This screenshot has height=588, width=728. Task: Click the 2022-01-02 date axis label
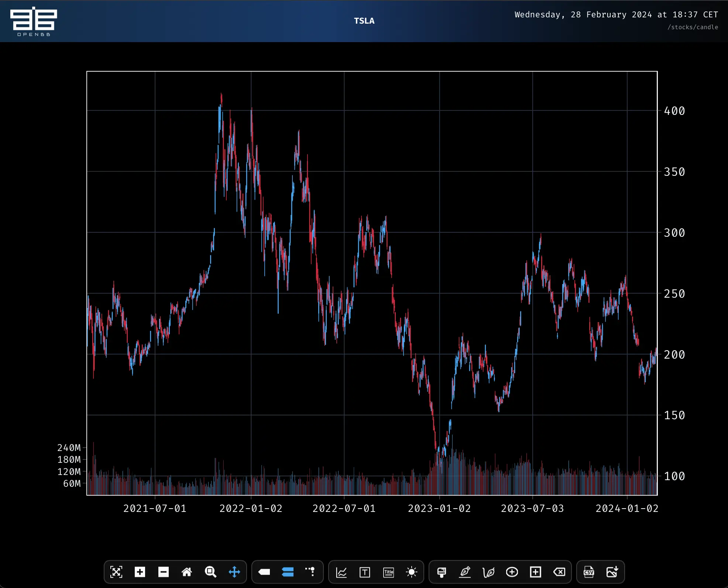(x=251, y=509)
